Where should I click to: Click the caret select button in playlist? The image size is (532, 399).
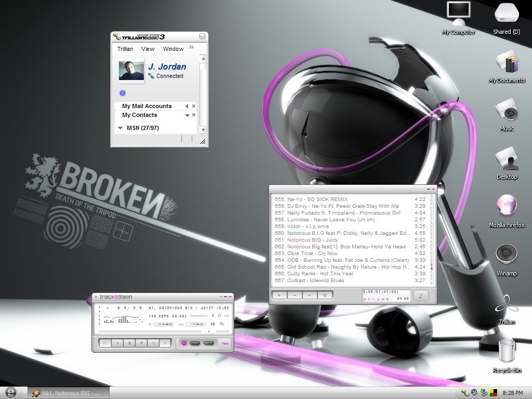(310, 295)
